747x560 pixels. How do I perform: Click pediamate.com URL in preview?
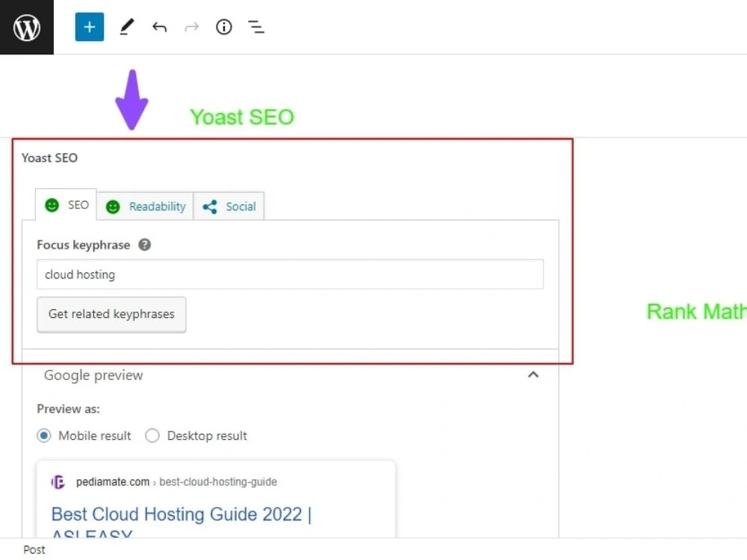(113, 482)
